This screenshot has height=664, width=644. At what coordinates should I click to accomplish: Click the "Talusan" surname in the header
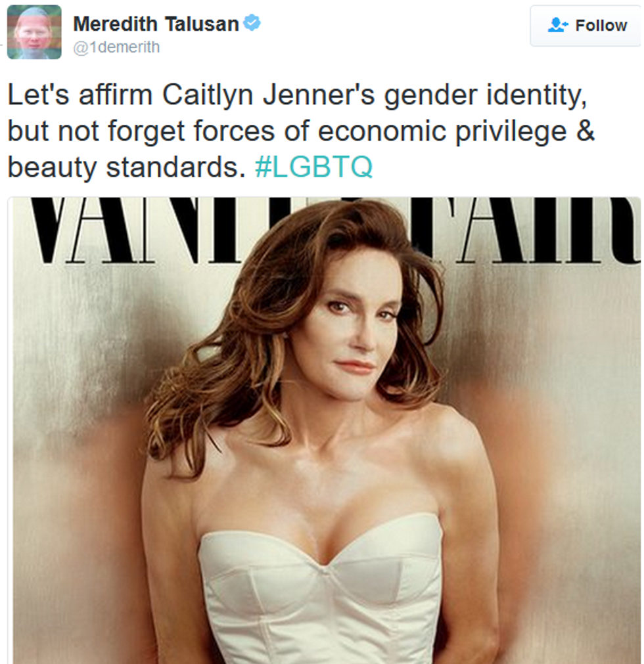202,24
